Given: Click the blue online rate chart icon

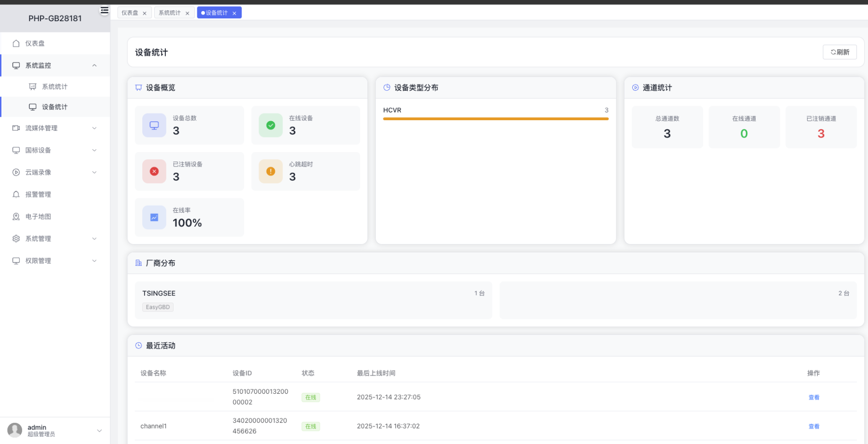Looking at the screenshot, I should [154, 218].
